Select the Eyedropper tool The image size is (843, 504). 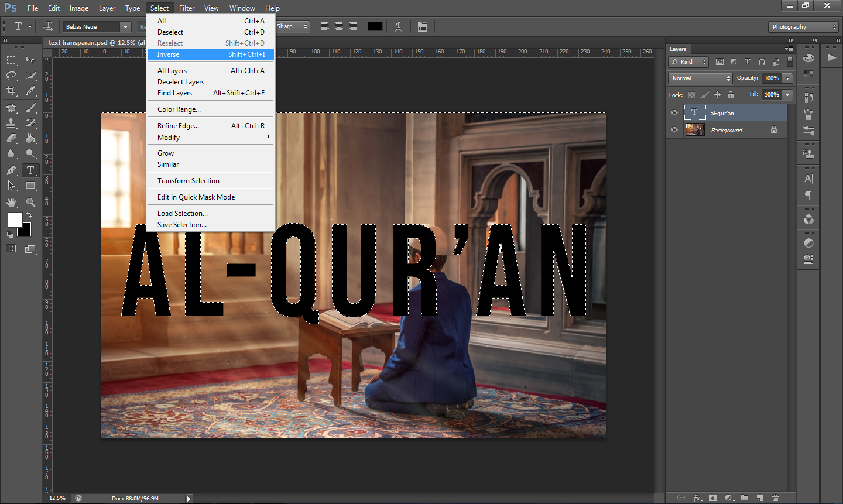(30, 91)
